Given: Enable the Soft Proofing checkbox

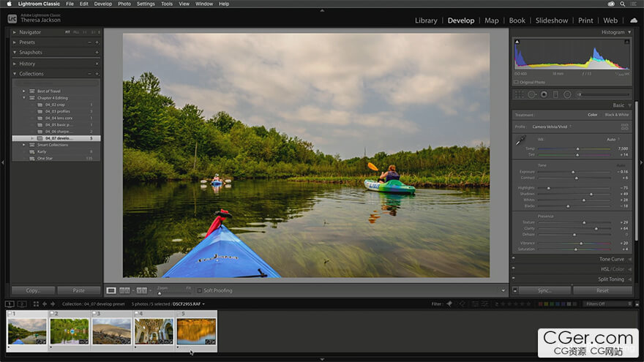Looking at the screenshot, I should pyautogui.click(x=200, y=290).
